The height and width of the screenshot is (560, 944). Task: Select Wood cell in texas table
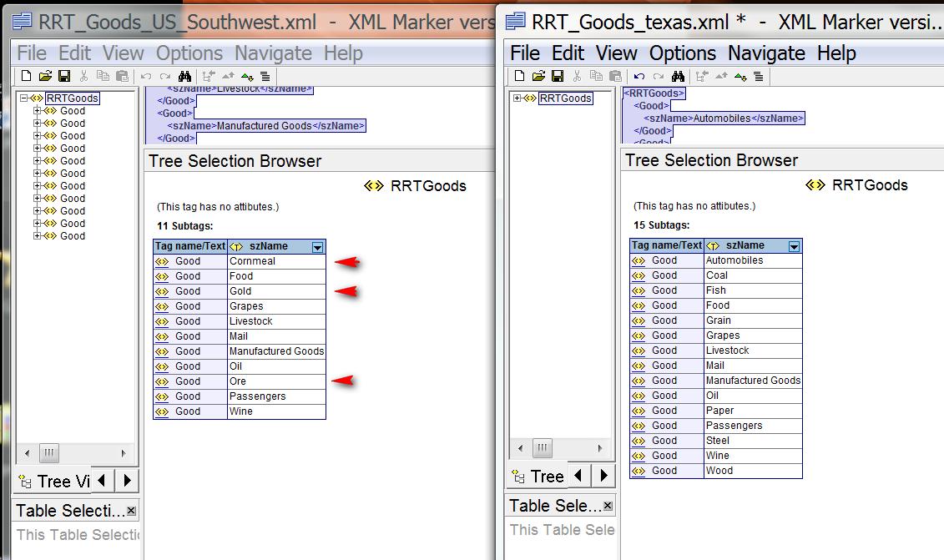pos(753,471)
